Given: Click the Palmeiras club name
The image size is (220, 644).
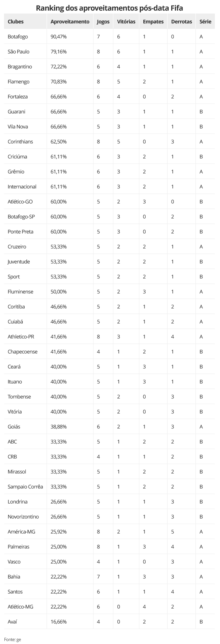Looking at the screenshot, I should [x=18, y=547].
